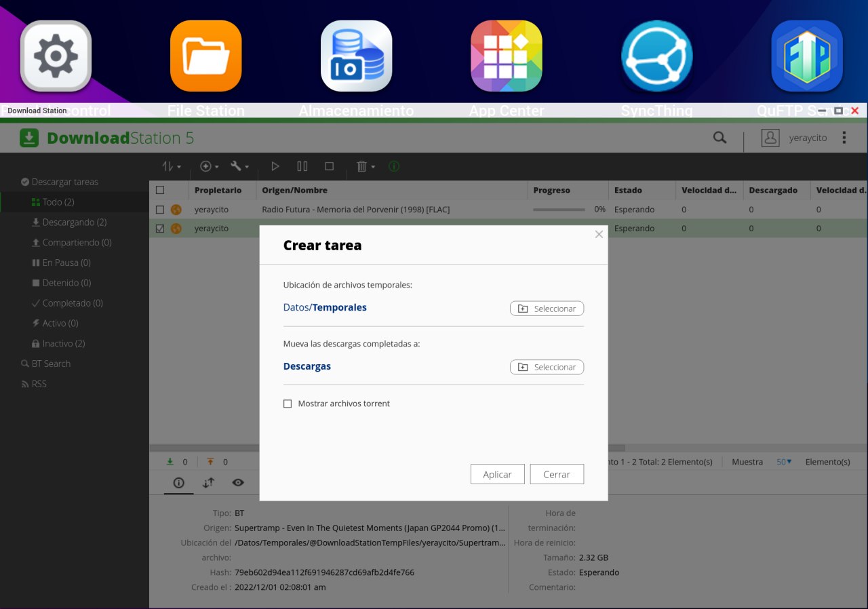Expand the add task dropdown
This screenshot has width=868, height=609.
(x=210, y=166)
